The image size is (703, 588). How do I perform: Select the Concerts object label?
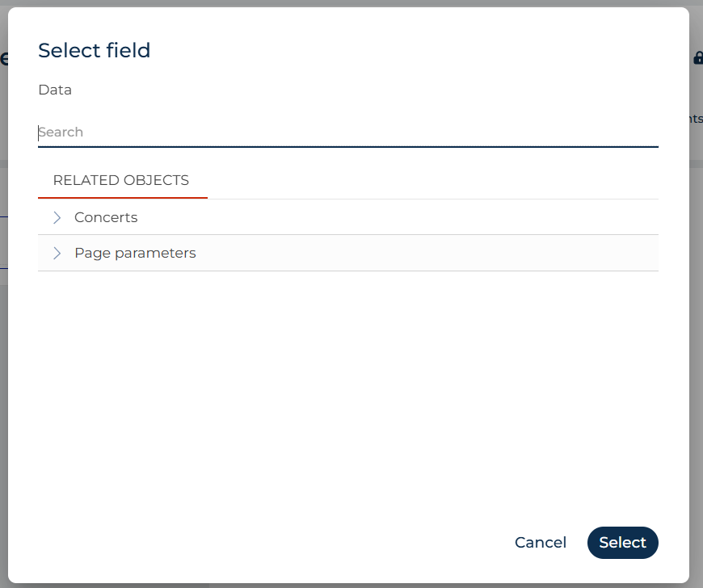point(106,217)
